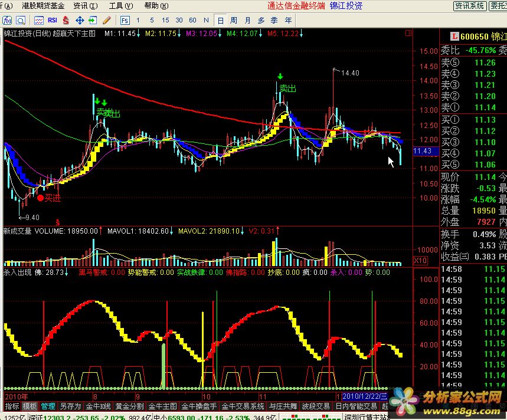Click the 管理 tab at bottom
Screen dimensions: 507x420
click(x=48, y=406)
